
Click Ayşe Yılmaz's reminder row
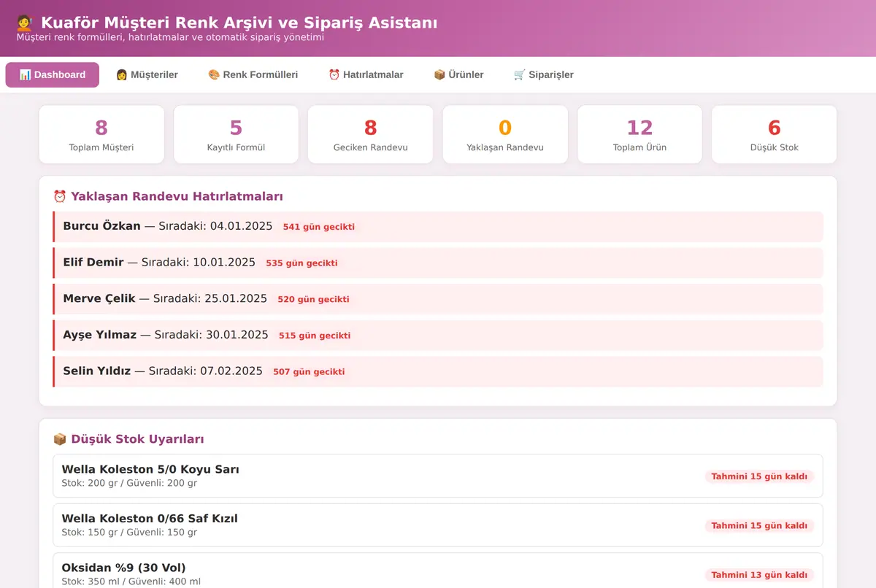point(438,336)
